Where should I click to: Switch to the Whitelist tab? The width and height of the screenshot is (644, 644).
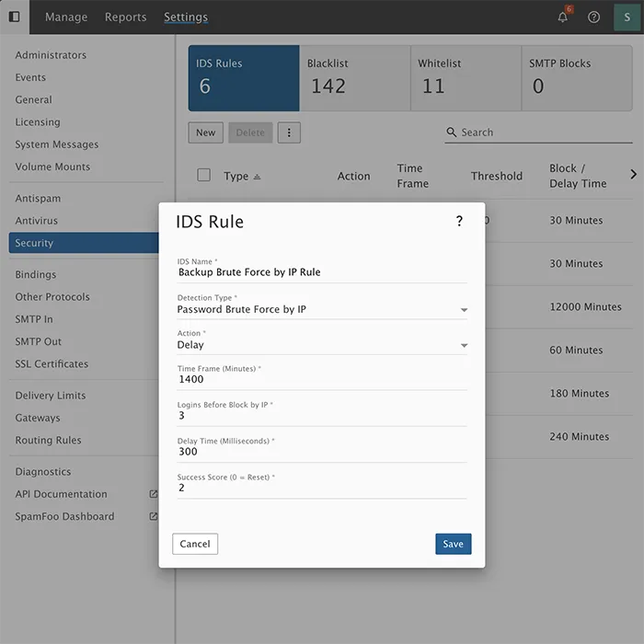pyautogui.click(x=466, y=78)
